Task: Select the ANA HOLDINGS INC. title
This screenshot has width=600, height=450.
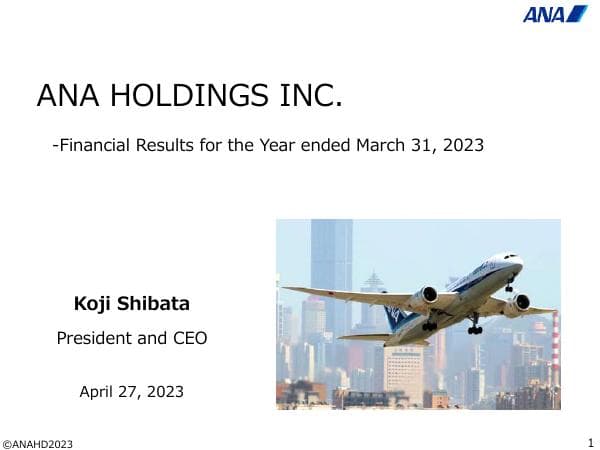Action: (190, 96)
